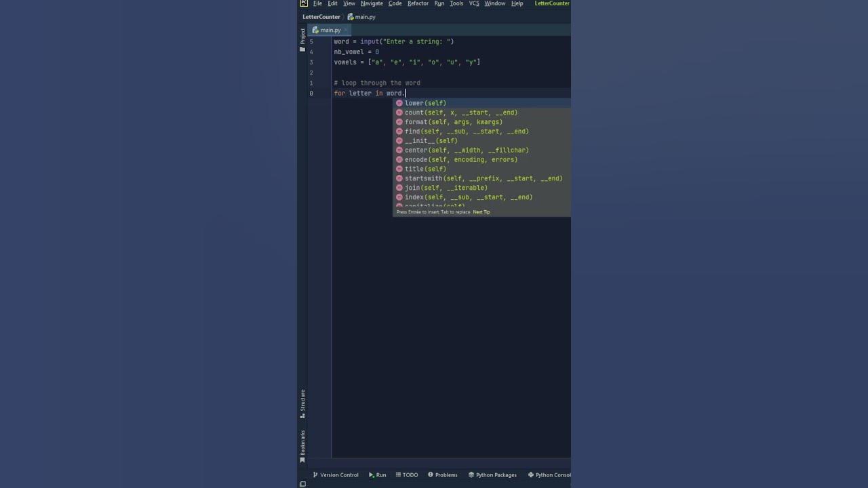Click the method icon beside lower(self)

(399, 103)
